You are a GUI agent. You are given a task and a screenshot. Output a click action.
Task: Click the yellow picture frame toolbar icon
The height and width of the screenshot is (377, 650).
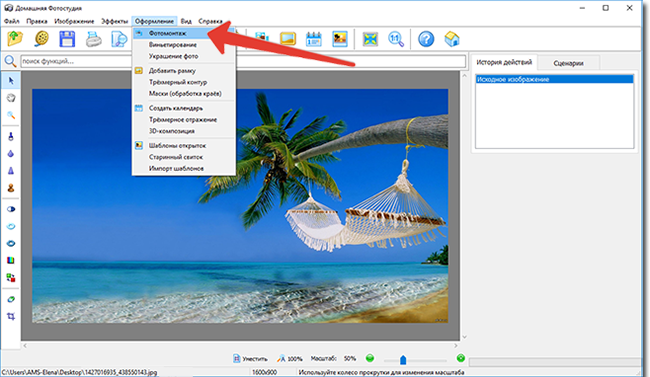(x=288, y=39)
